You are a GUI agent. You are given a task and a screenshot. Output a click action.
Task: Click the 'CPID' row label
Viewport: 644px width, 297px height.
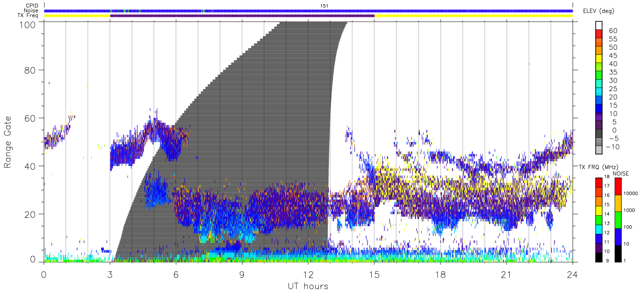pos(32,6)
